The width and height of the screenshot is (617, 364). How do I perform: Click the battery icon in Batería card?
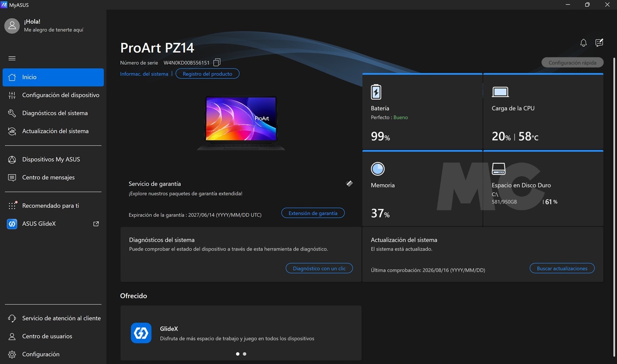click(376, 92)
